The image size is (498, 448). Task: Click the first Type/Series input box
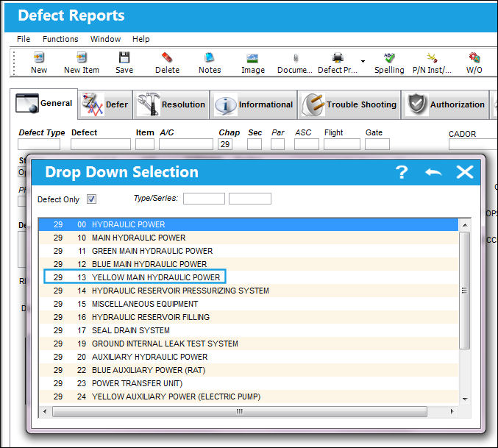(x=204, y=199)
